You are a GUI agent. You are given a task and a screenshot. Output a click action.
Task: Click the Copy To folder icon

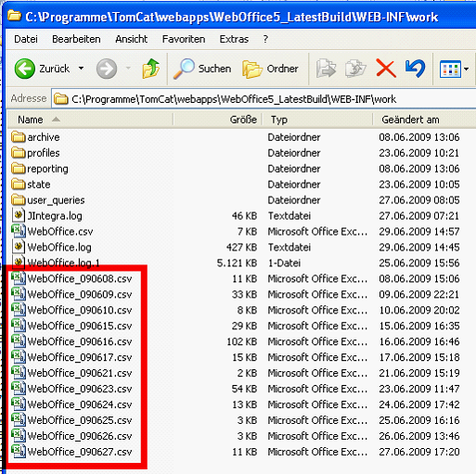click(x=355, y=69)
